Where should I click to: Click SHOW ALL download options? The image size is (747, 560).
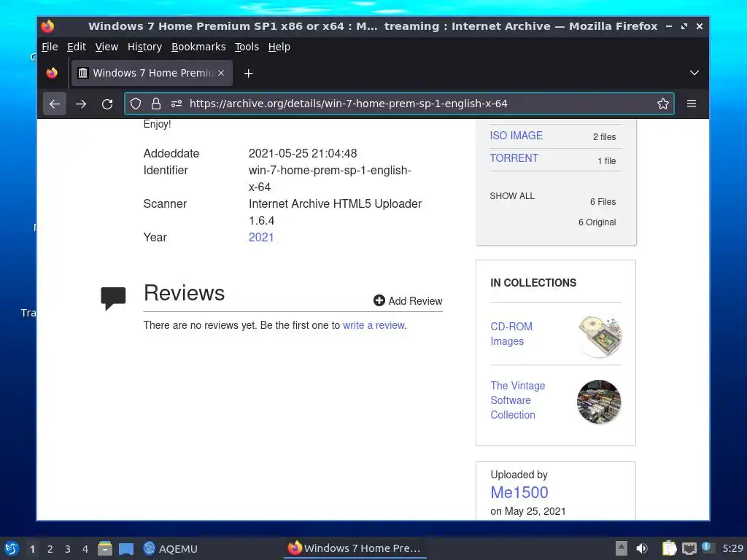point(512,196)
